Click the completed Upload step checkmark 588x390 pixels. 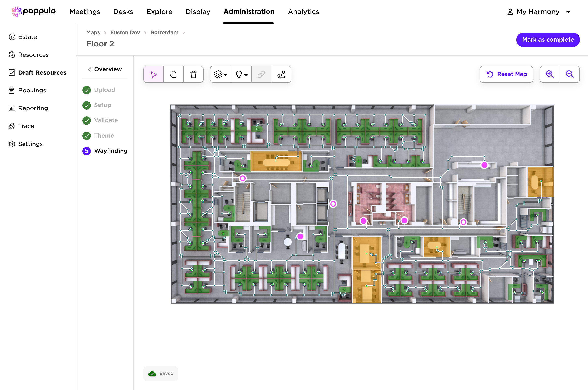(87, 90)
